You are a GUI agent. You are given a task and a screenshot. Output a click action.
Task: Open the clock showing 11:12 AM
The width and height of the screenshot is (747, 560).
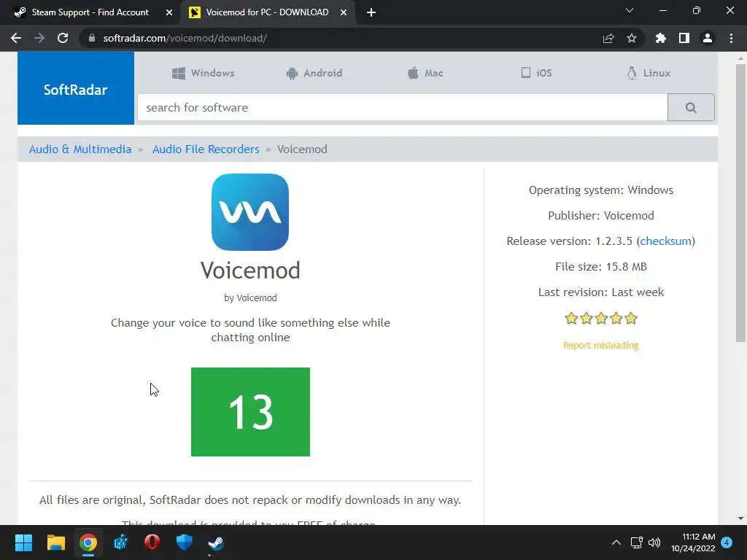click(693, 542)
